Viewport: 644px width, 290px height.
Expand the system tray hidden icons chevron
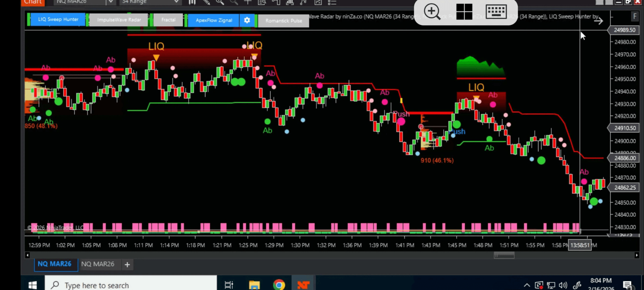(x=526, y=285)
